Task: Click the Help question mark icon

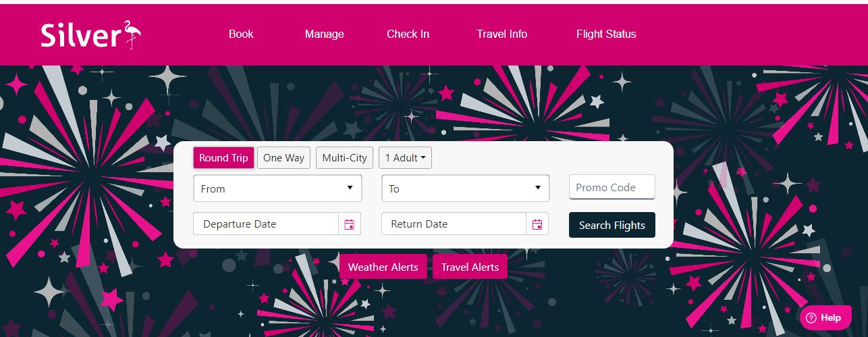Action: pyautogui.click(x=811, y=318)
